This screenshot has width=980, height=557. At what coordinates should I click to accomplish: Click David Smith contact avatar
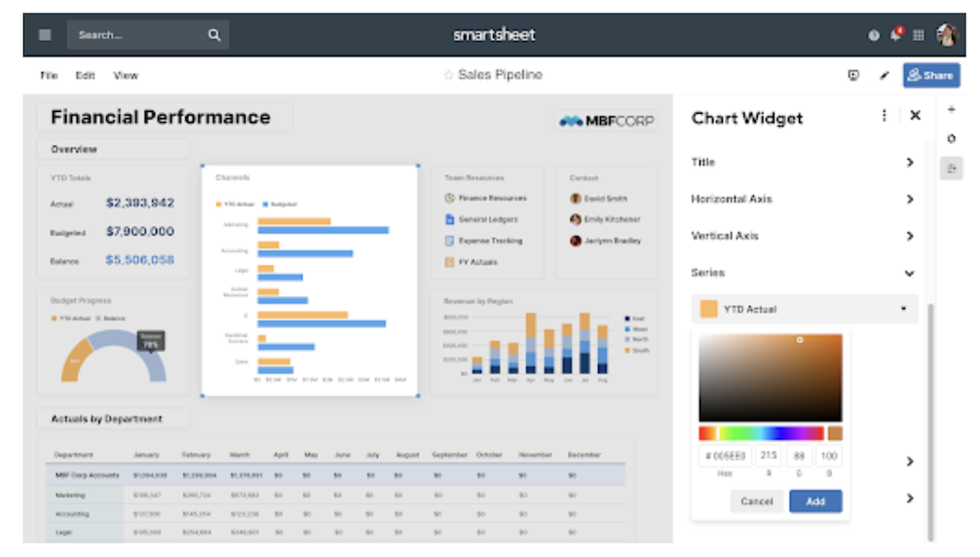[x=575, y=198]
